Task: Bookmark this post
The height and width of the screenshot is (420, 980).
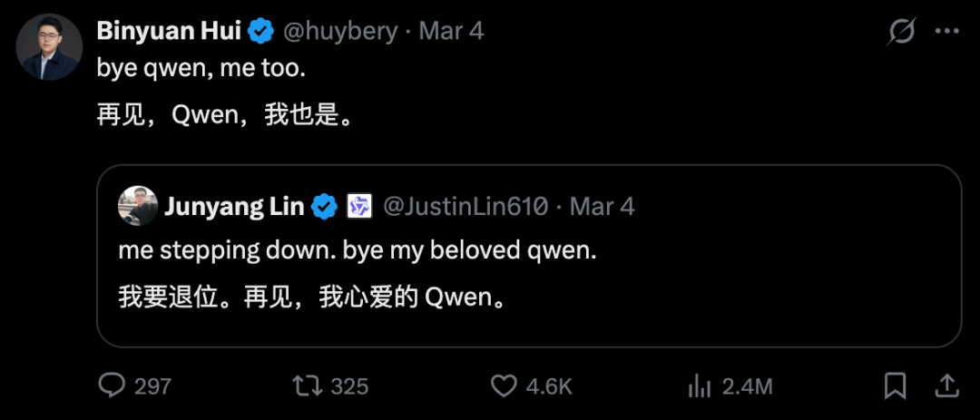Action: click(895, 386)
